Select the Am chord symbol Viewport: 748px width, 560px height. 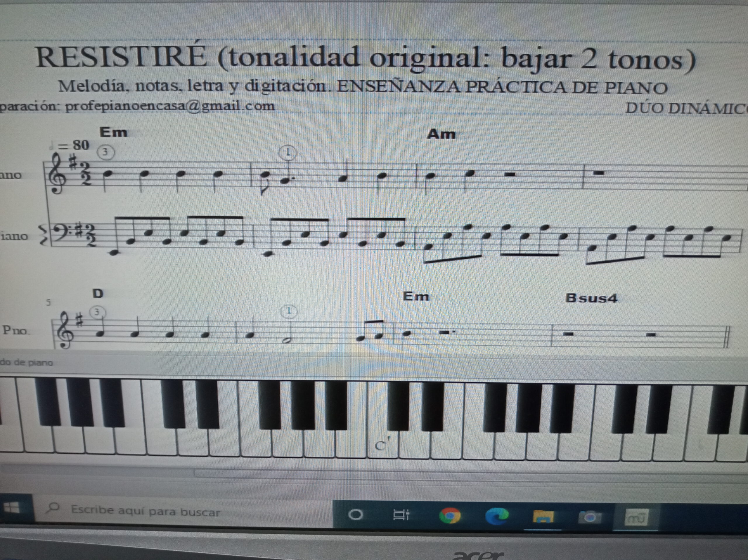441,134
